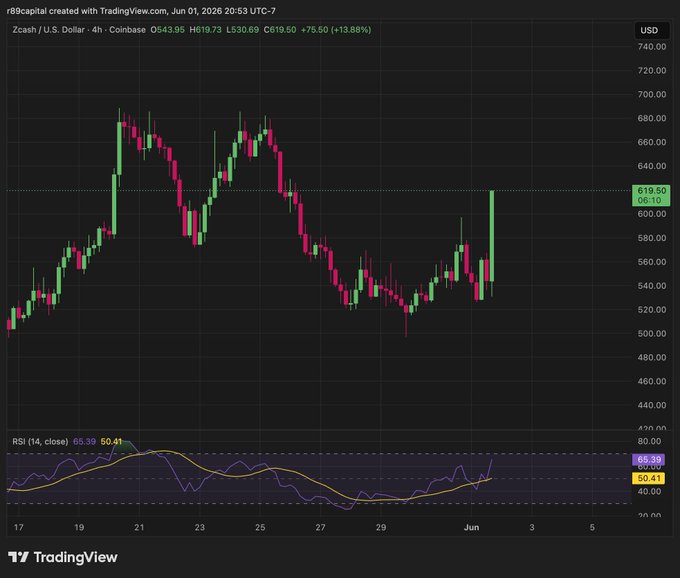This screenshot has height=578, width=680.
Task: Click the 600.00 price axis label
Action: coord(652,214)
